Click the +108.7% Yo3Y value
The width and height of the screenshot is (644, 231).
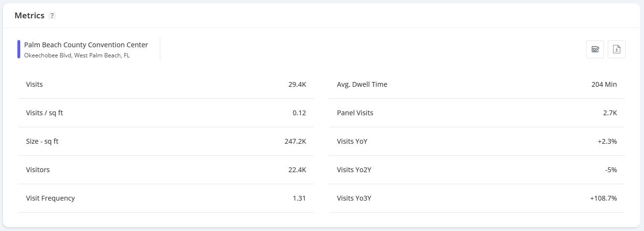coord(603,198)
